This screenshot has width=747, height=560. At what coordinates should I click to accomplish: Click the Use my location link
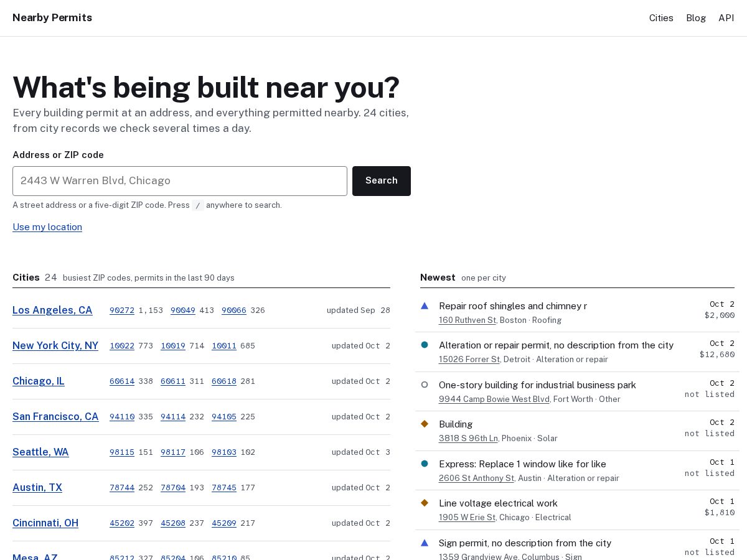click(47, 227)
